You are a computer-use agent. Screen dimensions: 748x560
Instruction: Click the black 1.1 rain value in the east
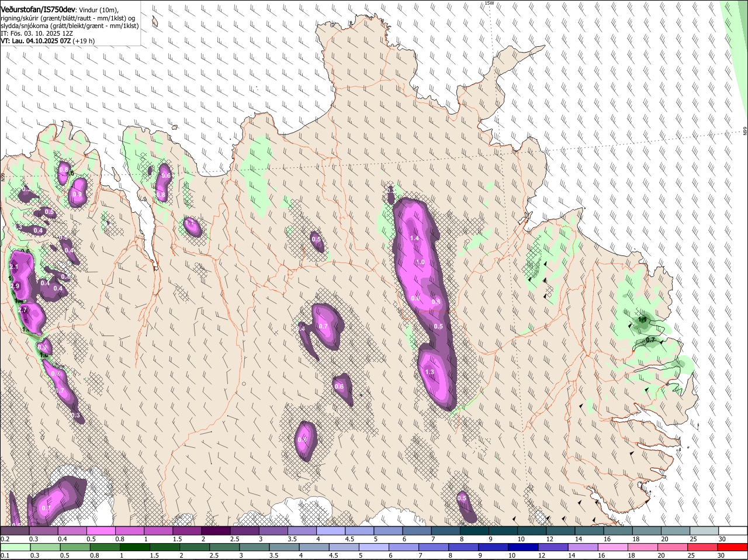643,320
